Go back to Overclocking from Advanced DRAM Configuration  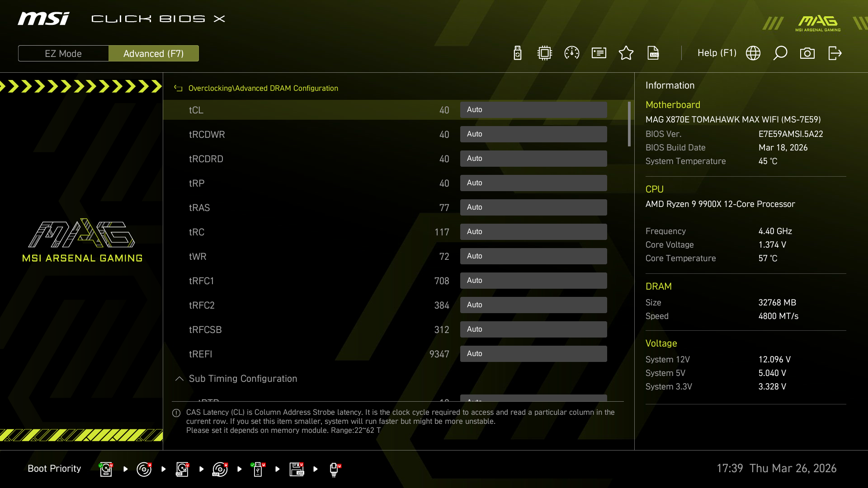click(178, 88)
